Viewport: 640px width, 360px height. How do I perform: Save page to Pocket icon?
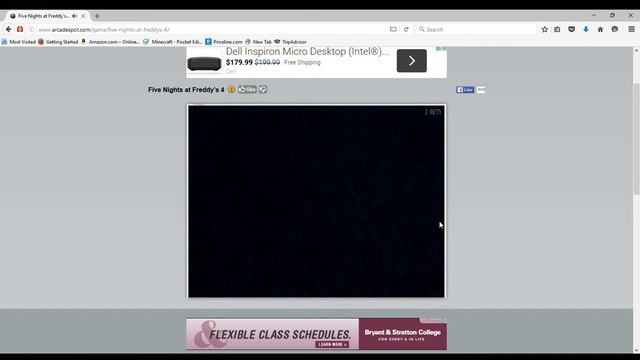click(571, 29)
